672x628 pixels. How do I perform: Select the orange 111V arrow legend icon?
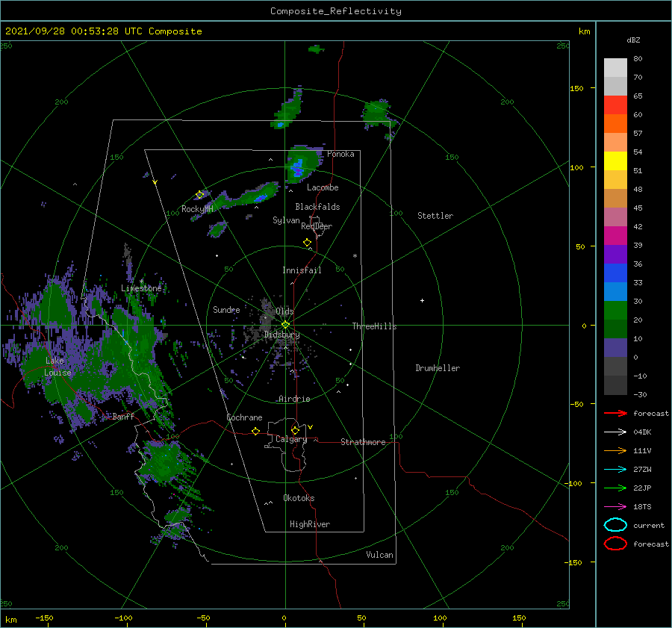[615, 450]
